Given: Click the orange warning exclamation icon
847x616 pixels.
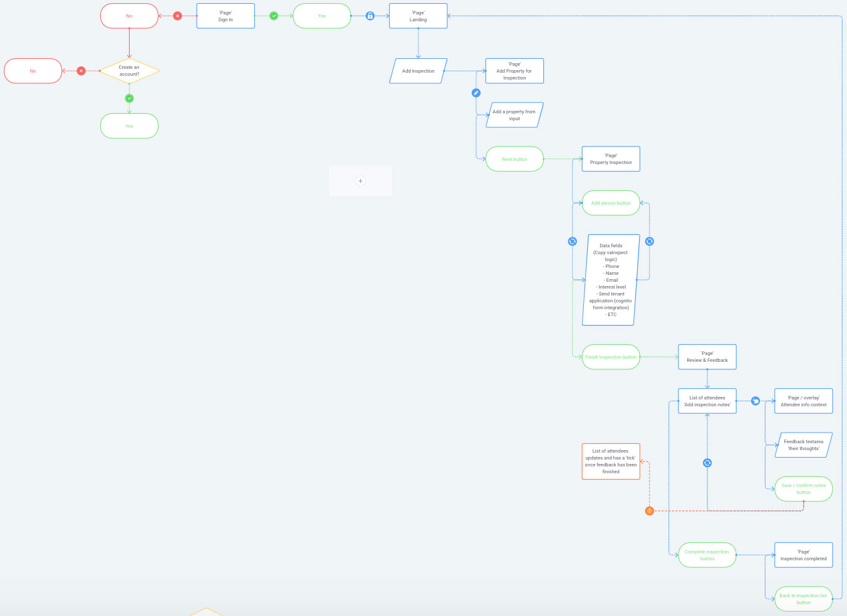Looking at the screenshot, I should (x=649, y=511).
